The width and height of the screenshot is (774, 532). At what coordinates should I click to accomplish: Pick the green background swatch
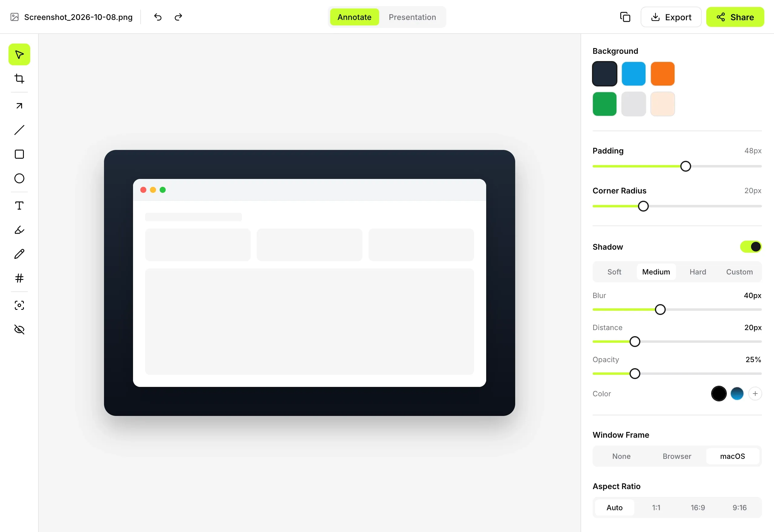(604, 104)
